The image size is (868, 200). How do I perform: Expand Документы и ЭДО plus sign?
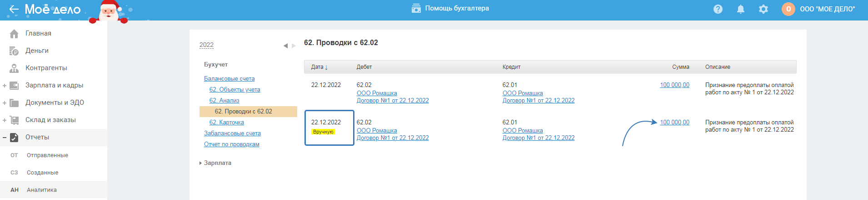[5, 103]
